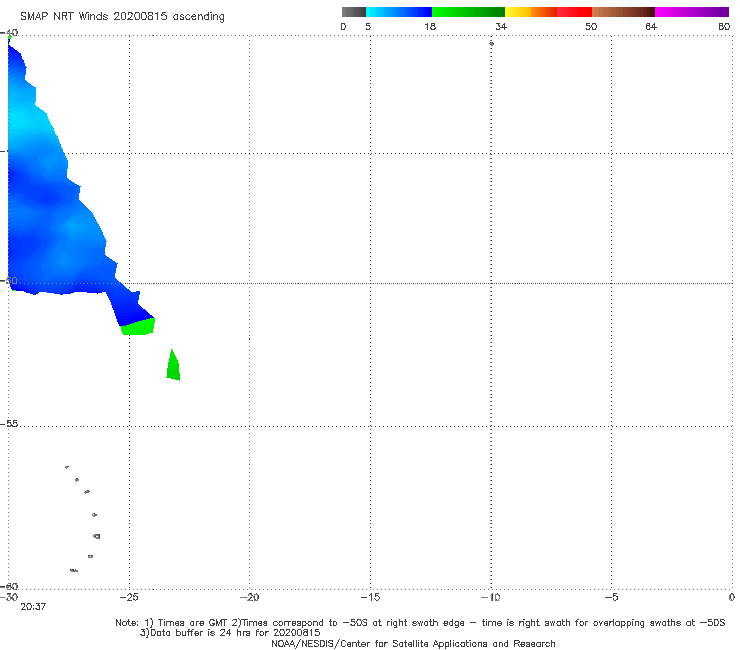Click the green tip of the blue swath

tap(138, 327)
